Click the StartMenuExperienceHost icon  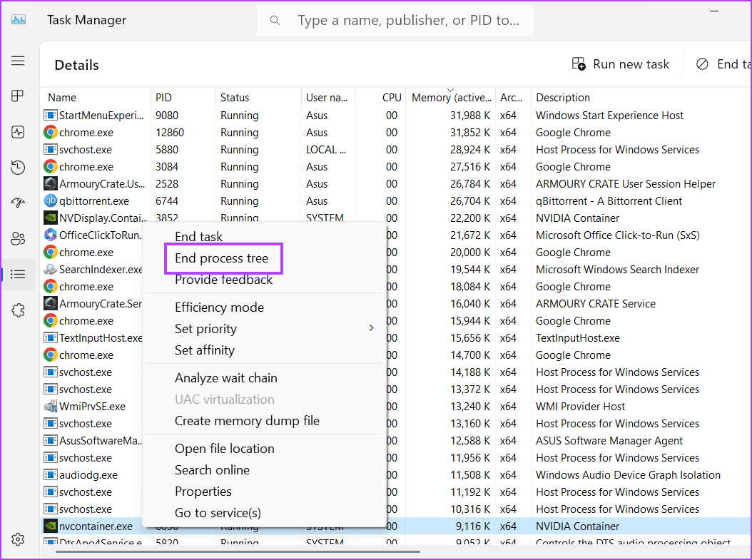click(x=51, y=116)
